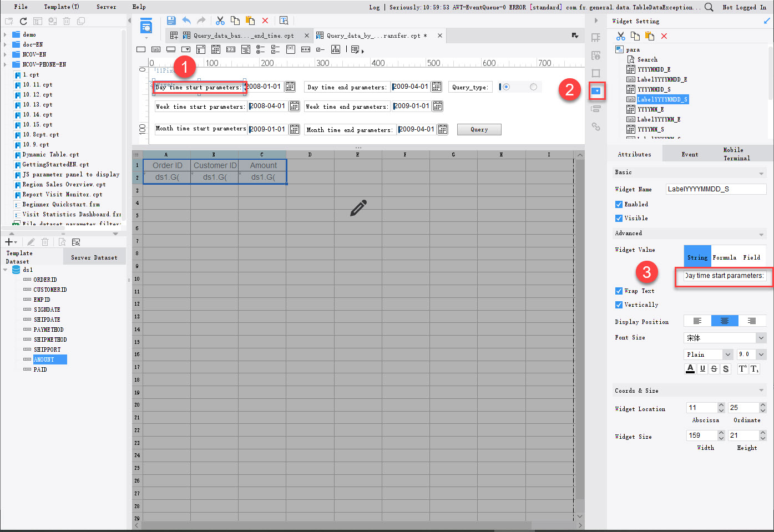Uncheck the Wrap Text option
Viewport: 774px width, 532px height.
click(x=619, y=291)
